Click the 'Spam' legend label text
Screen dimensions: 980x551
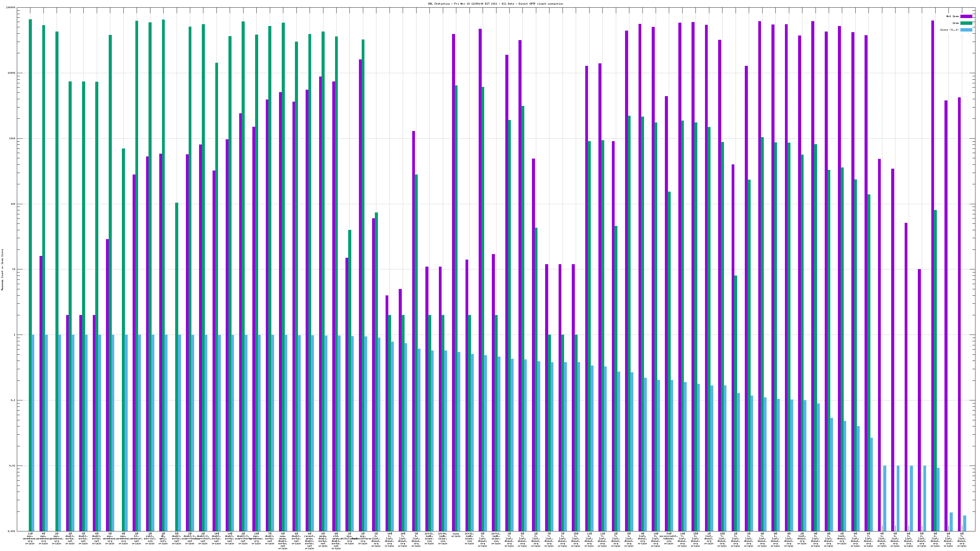pos(956,23)
